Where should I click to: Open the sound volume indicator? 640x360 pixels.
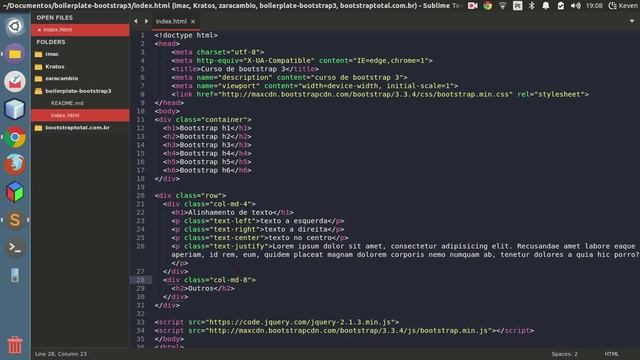576,6
